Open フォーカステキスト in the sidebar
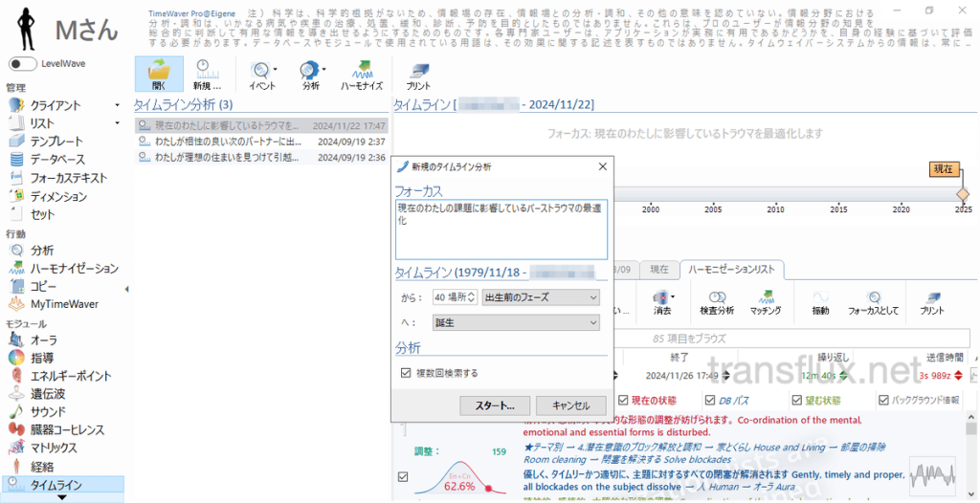This screenshot has height=503, width=980. [x=69, y=178]
